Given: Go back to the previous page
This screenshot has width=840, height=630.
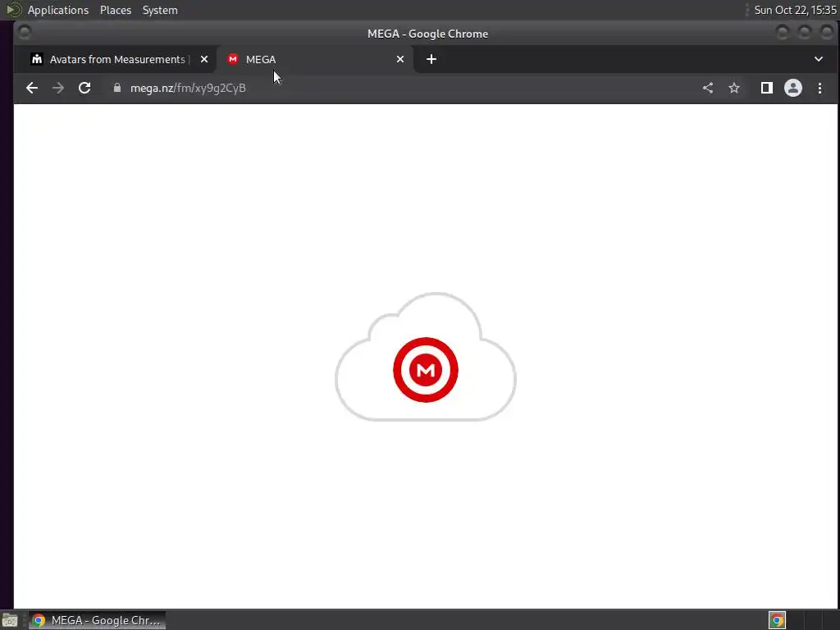Looking at the screenshot, I should tap(32, 88).
